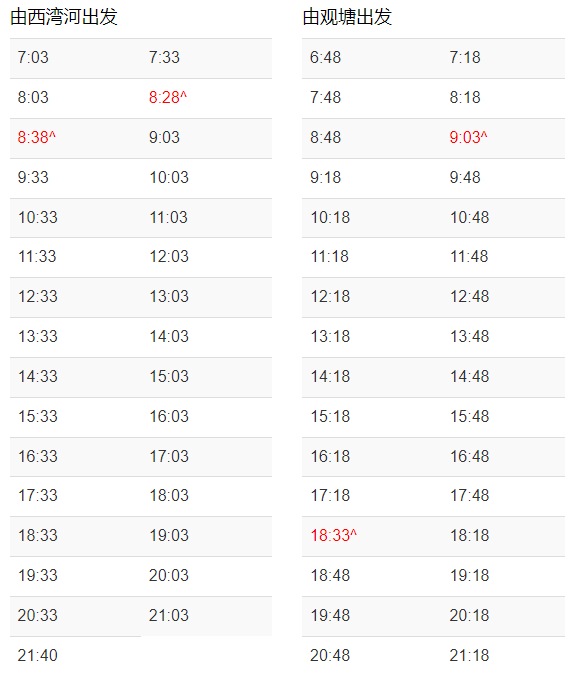
Task: Click the 21:18 last Kwun Tong departure
Action: click(469, 655)
